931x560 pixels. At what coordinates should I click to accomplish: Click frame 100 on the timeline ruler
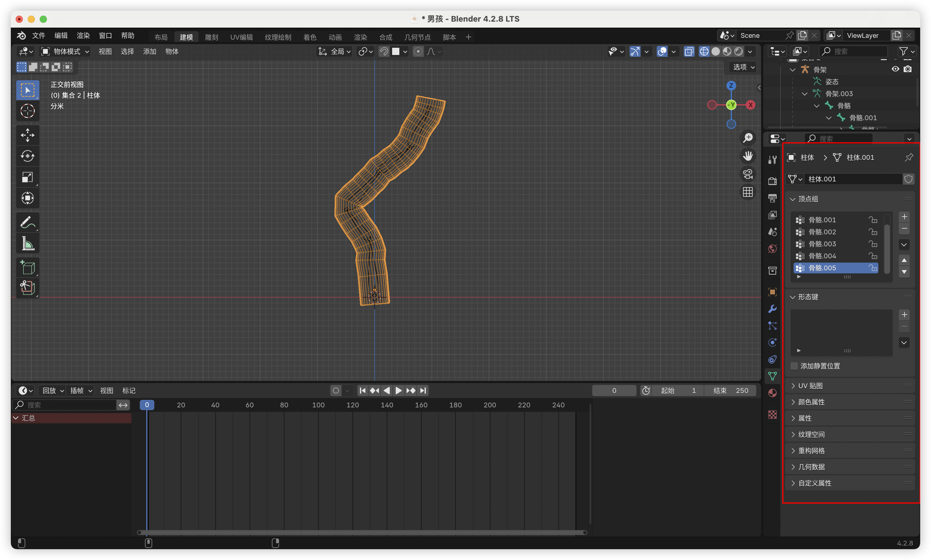tap(318, 405)
